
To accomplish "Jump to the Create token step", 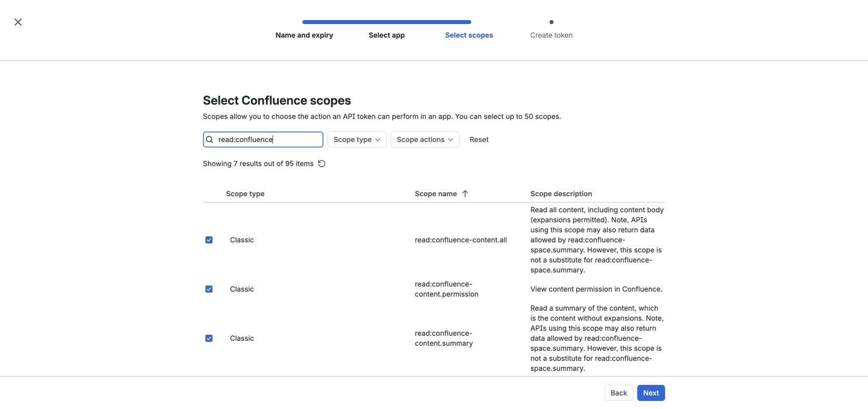I will (x=552, y=35).
